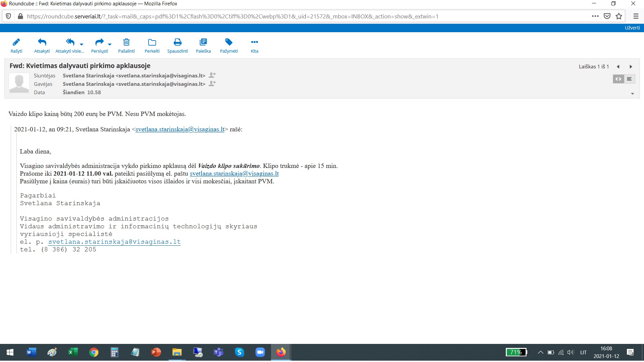
Task: Expand Atsakyti visiems reply-all dropdown arrow
Action: pyautogui.click(x=82, y=44)
